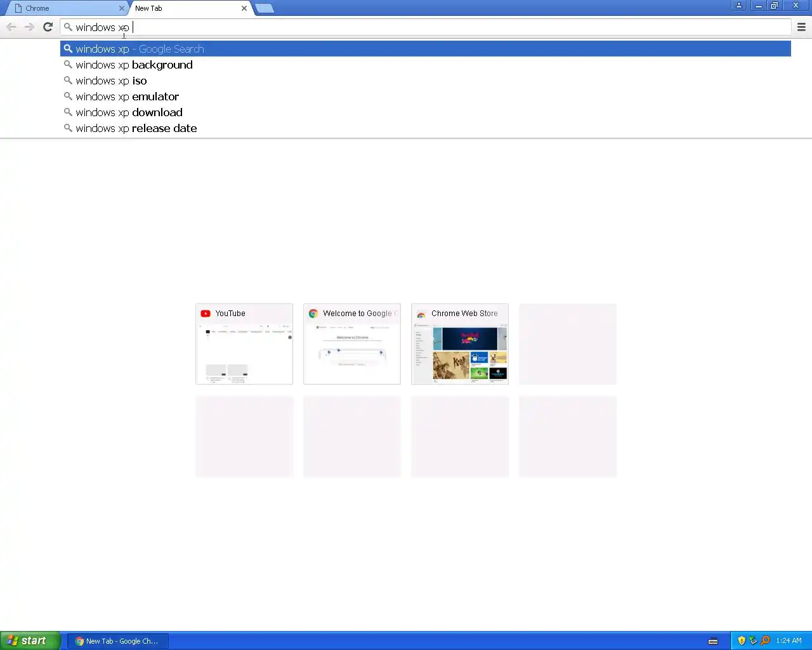Screen dimensions: 812x650
Task: Click the green-arrow tray icon beside the shield
Action: 753,640
